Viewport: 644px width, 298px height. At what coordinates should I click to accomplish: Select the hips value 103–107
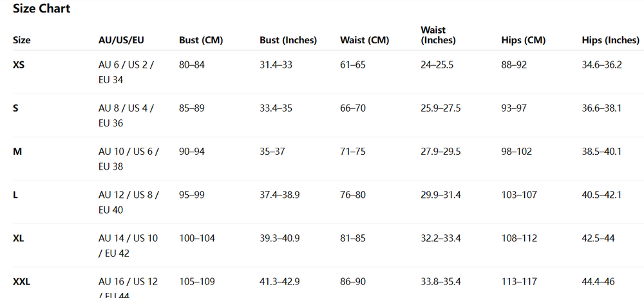pyautogui.click(x=519, y=195)
